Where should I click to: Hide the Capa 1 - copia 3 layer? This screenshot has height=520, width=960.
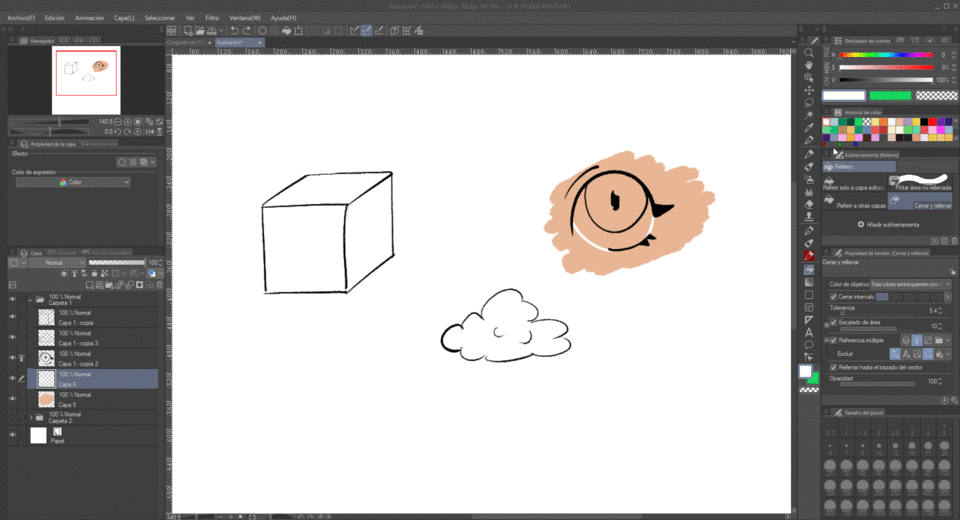tap(12, 337)
